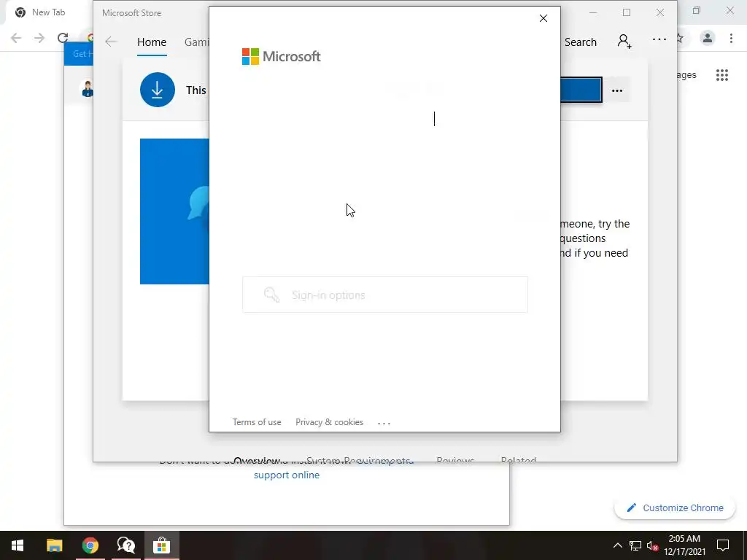Open Google apps grid in Chrome

coord(722,75)
